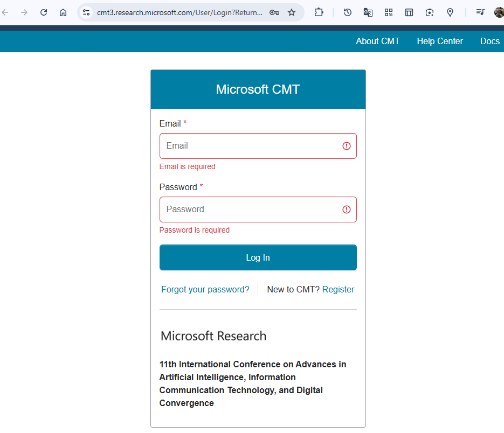Open Help Center in the navigation bar
The width and height of the screenshot is (504, 433).
pos(440,41)
